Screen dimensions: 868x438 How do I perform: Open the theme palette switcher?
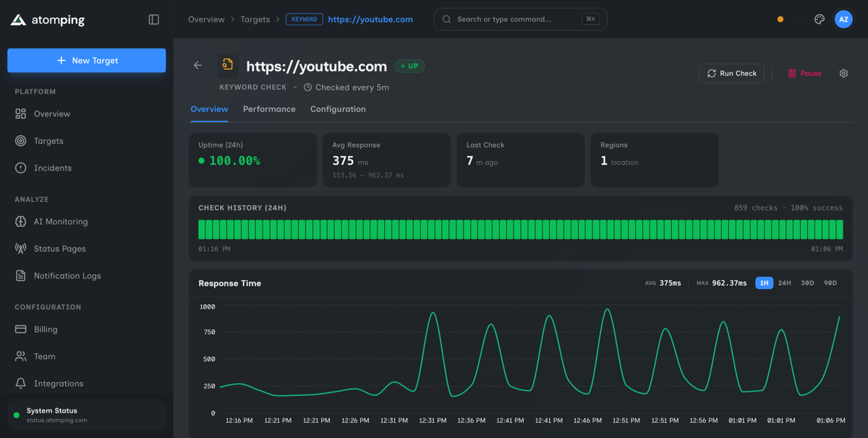tap(819, 19)
